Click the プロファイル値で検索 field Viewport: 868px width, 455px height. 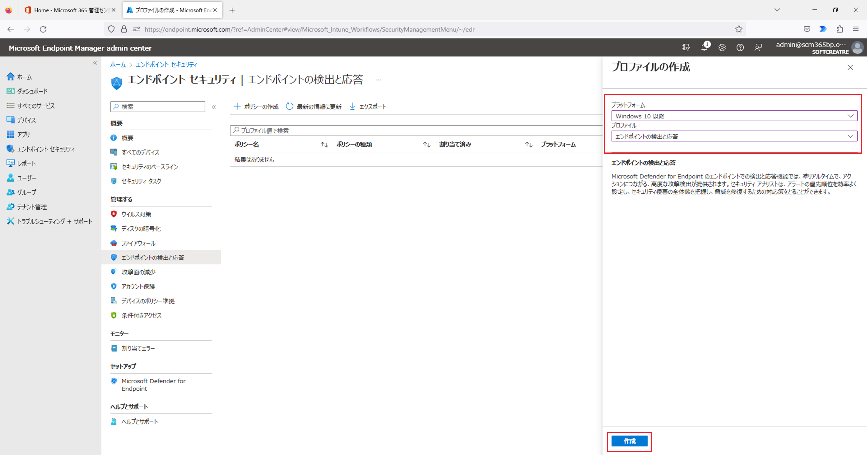pos(416,131)
